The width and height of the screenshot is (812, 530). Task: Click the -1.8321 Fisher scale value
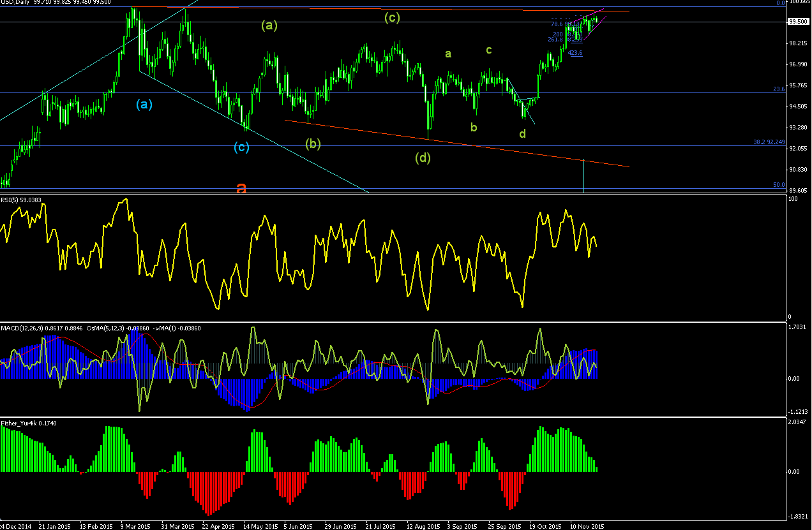[799, 516]
